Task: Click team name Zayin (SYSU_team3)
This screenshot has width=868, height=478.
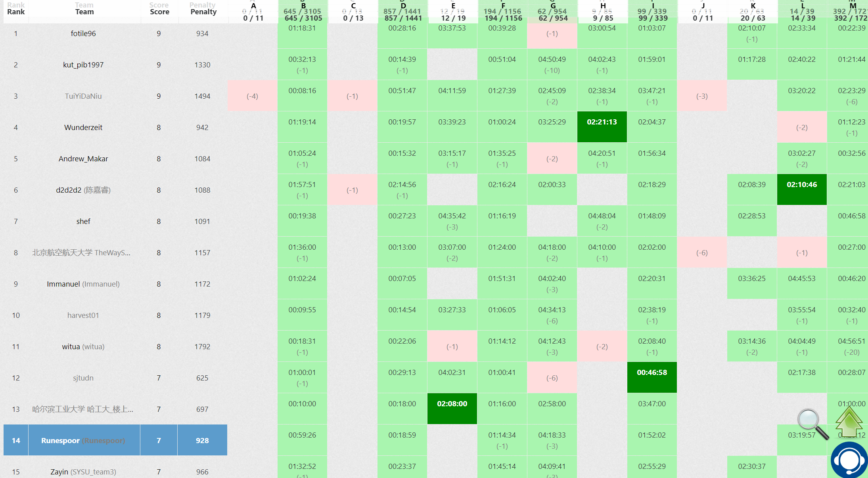Action: point(83,472)
